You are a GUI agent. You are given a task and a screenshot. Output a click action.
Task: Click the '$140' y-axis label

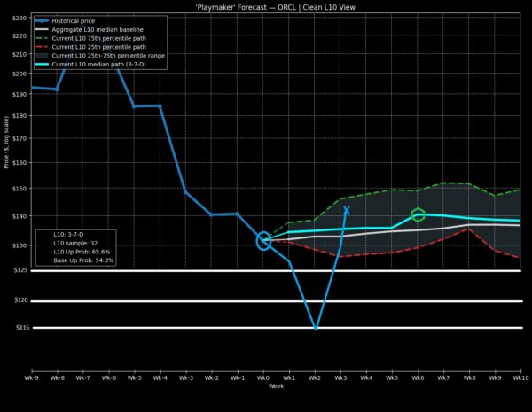coord(20,216)
